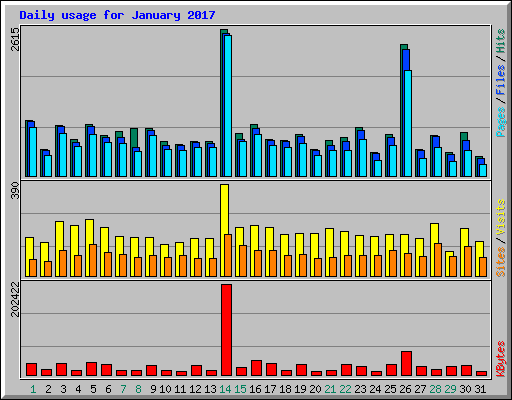Select the red KBytes bar for day 16
The image size is (512, 400).
pyautogui.click(x=257, y=368)
